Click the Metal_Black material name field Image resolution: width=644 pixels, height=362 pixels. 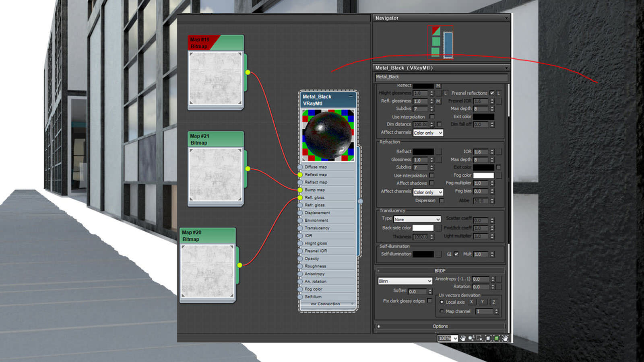(x=441, y=77)
